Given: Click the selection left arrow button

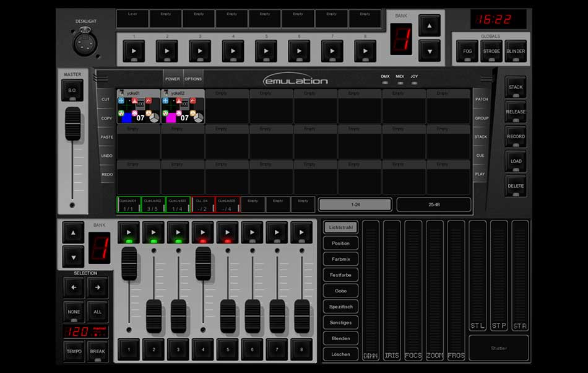Looking at the screenshot, I should [x=74, y=287].
